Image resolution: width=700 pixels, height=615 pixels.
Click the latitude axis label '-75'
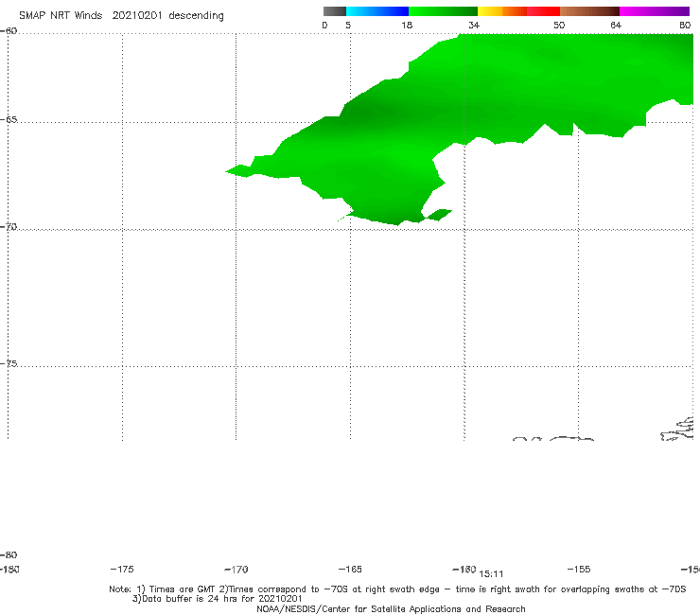(9, 363)
